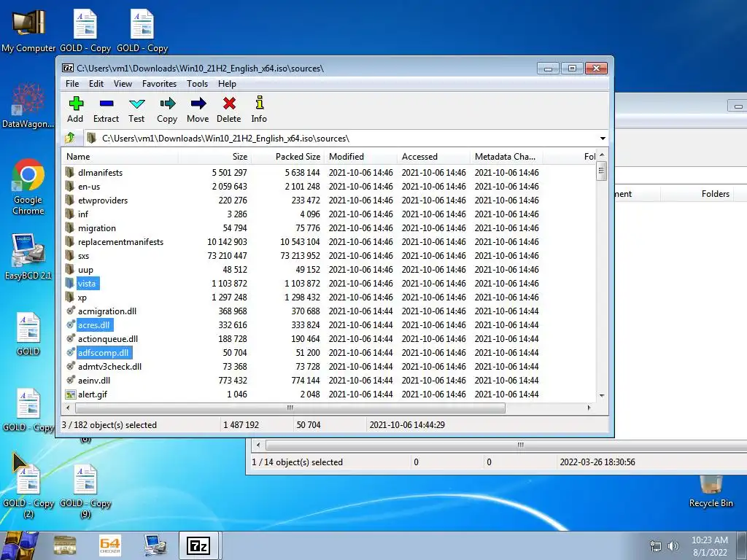Sort by Metadata Changed column header

(x=506, y=156)
